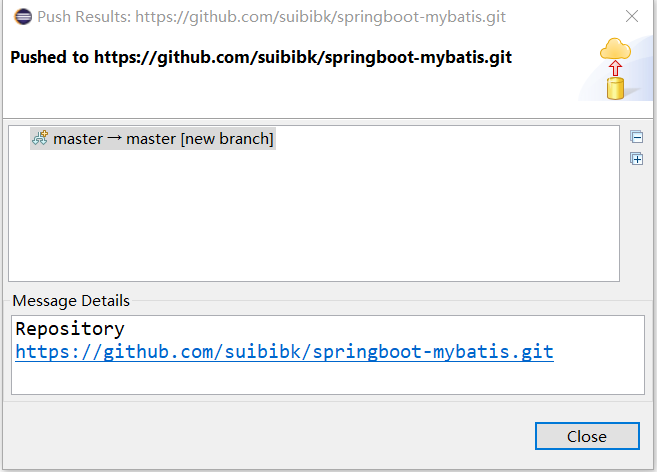This screenshot has width=657, height=472.
Task: Expand all push result entries
Action: 636,159
